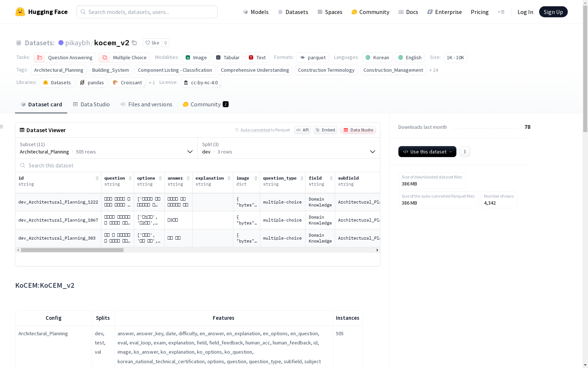588x368 pixels.
Task: Open Datasets in the top navigation
Action: [293, 12]
